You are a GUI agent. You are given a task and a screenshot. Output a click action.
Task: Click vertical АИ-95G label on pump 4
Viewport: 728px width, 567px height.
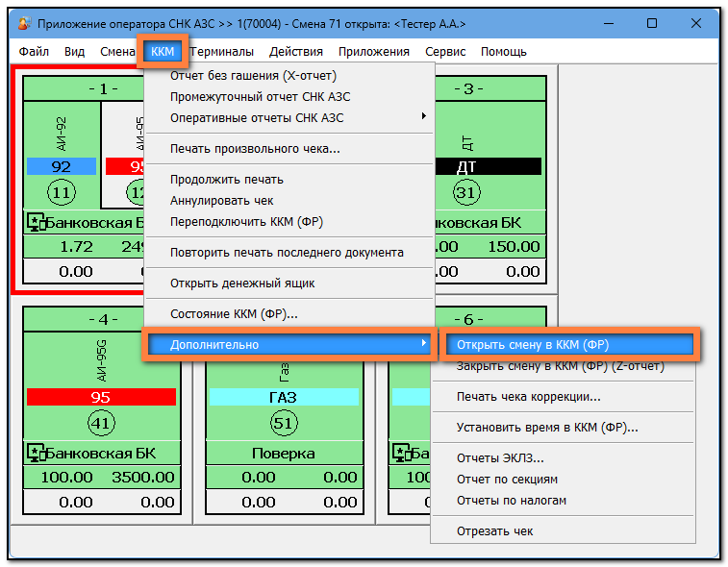click(101, 360)
